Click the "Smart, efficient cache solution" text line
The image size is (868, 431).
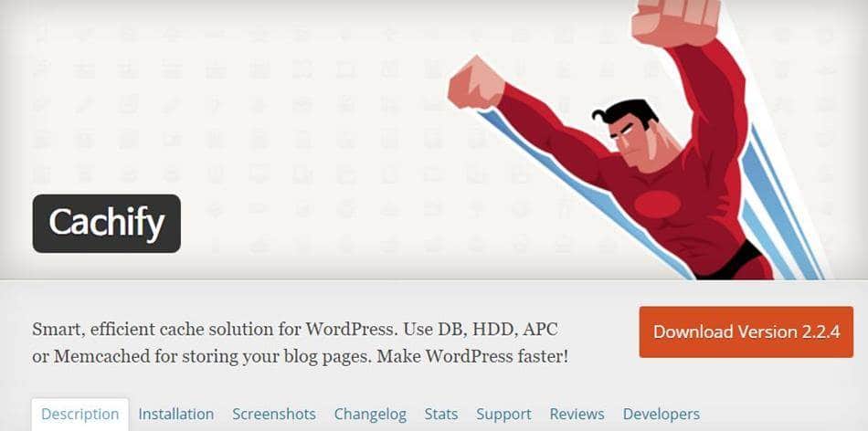[x=295, y=330]
